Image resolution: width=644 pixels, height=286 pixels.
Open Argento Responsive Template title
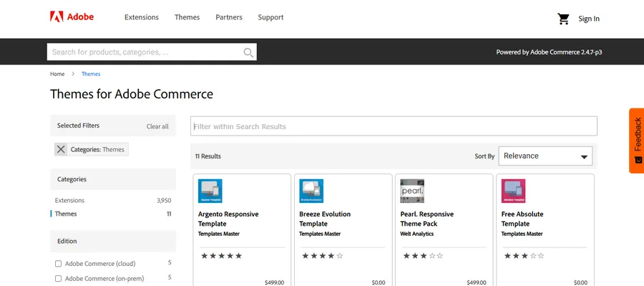point(228,219)
